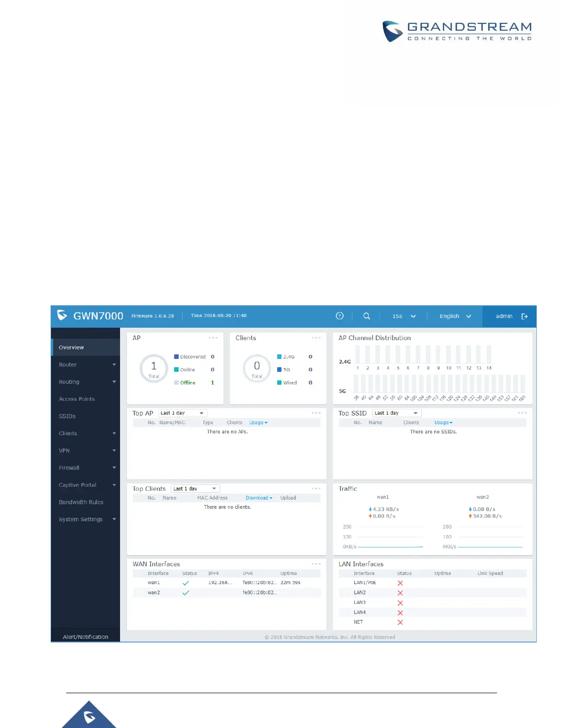Expand the Clients sidebar menu

tap(86, 433)
